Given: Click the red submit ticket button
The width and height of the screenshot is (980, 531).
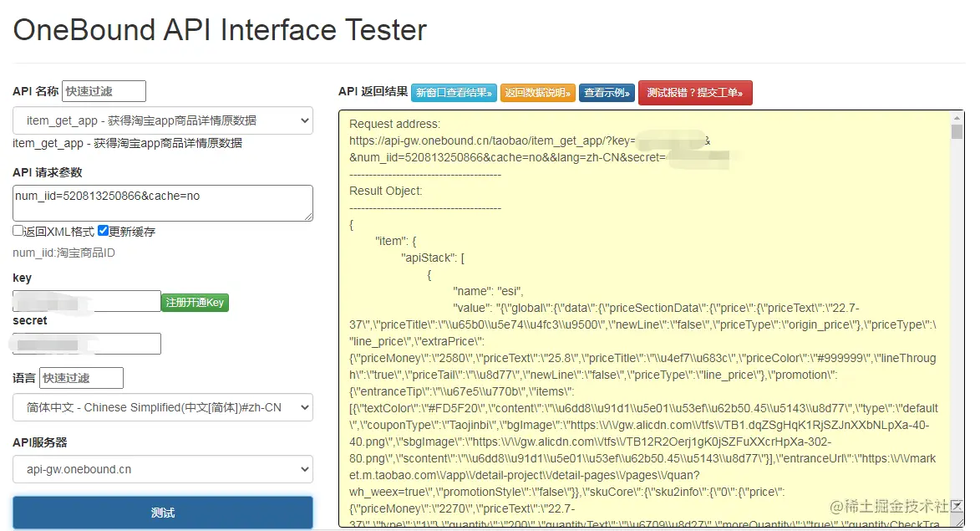Looking at the screenshot, I should click(695, 93).
